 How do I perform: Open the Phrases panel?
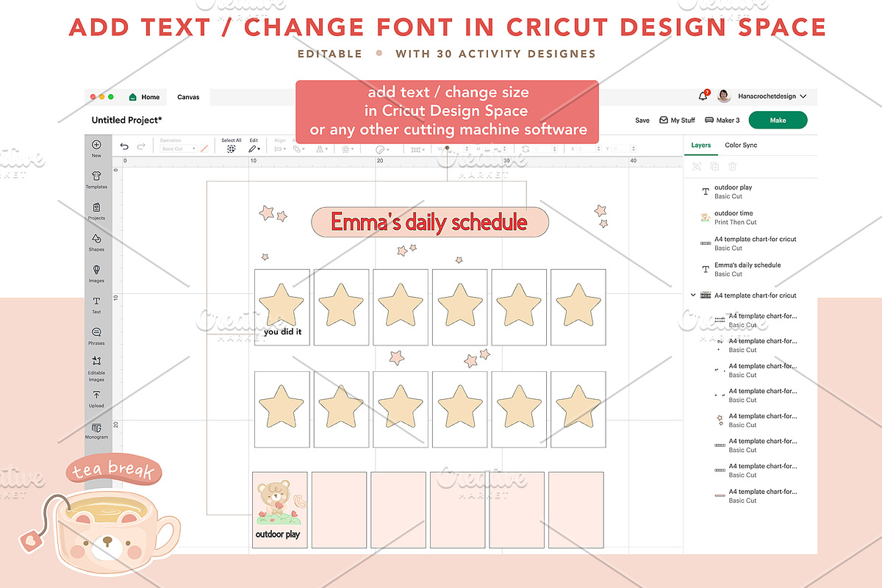(x=96, y=336)
